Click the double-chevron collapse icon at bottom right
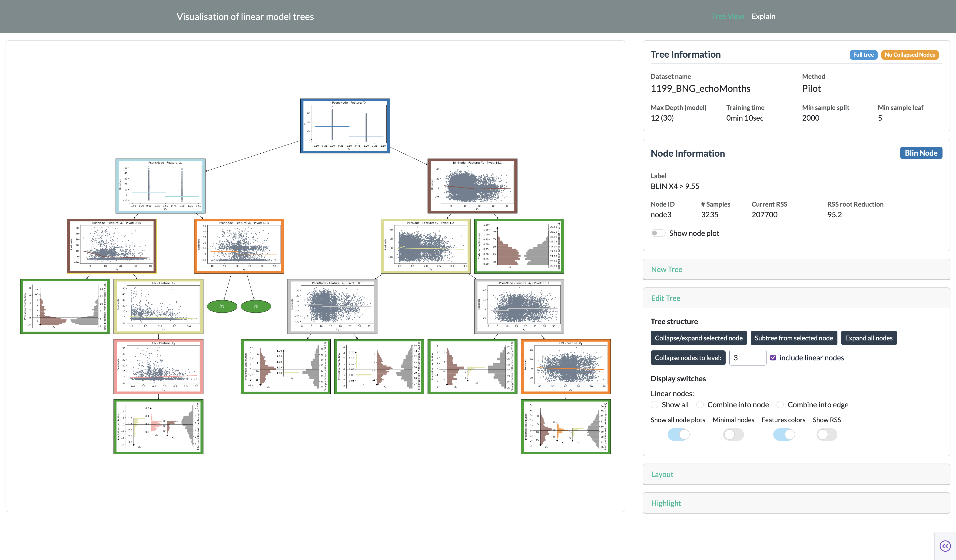Image resolution: width=956 pixels, height=560 pixels. (x=945, y=546)
